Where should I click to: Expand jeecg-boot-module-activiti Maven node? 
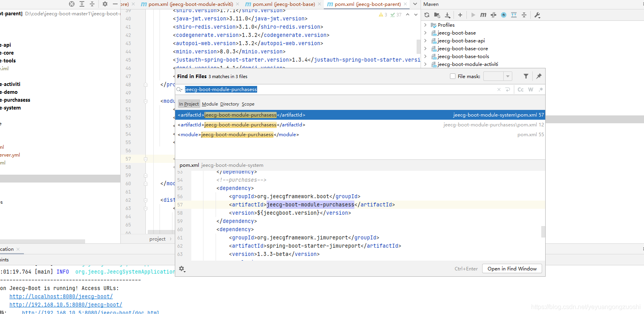(x=425, y=64)
